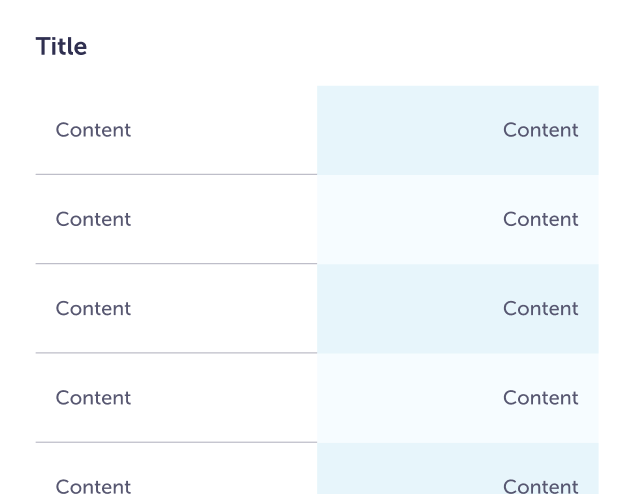Select the fifth row's right Content text

tap(540, 486)
